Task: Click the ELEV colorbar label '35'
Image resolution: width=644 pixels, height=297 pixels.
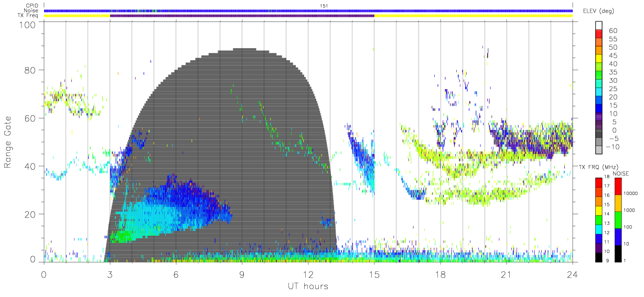Action: pyautogui.click(x=613, y=72)
